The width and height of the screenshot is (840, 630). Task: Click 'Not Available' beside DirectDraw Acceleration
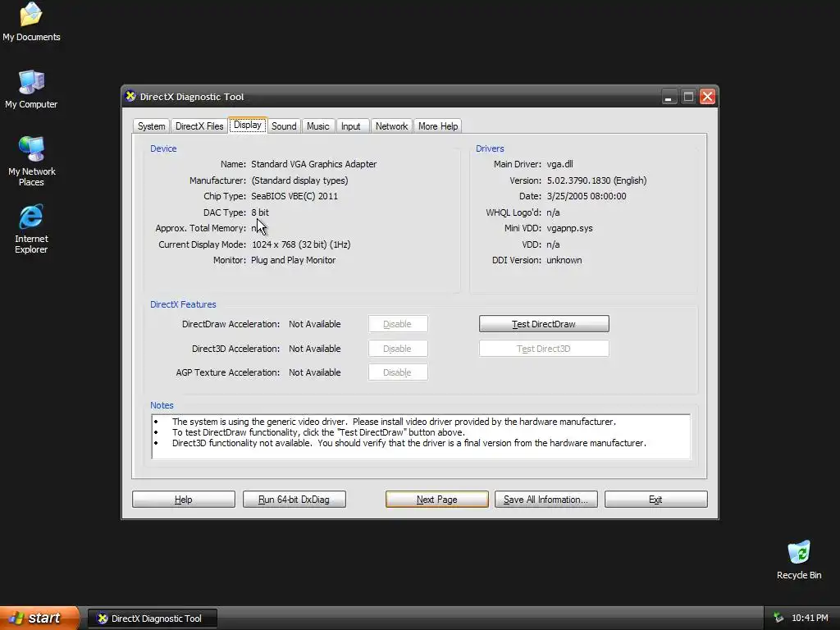pos(314,324)
